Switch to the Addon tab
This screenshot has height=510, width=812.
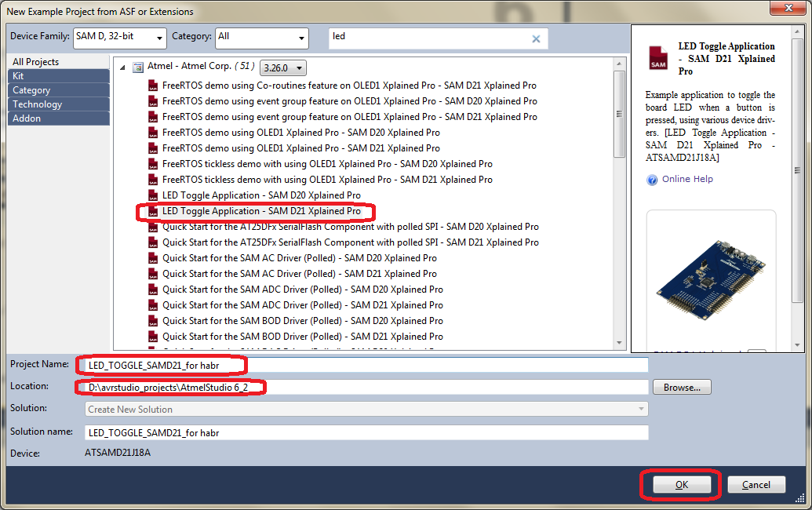point(59,118)
